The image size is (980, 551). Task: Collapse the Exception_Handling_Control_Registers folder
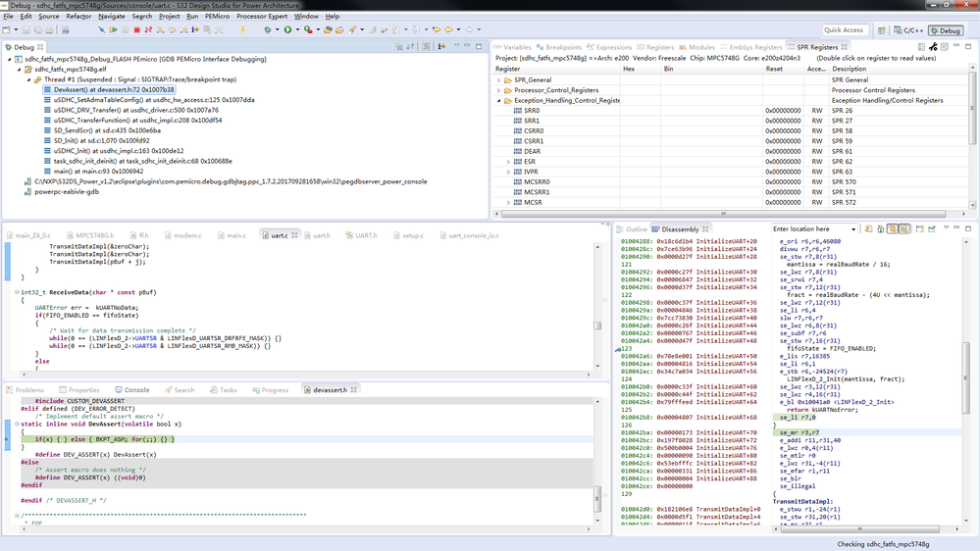498,101
